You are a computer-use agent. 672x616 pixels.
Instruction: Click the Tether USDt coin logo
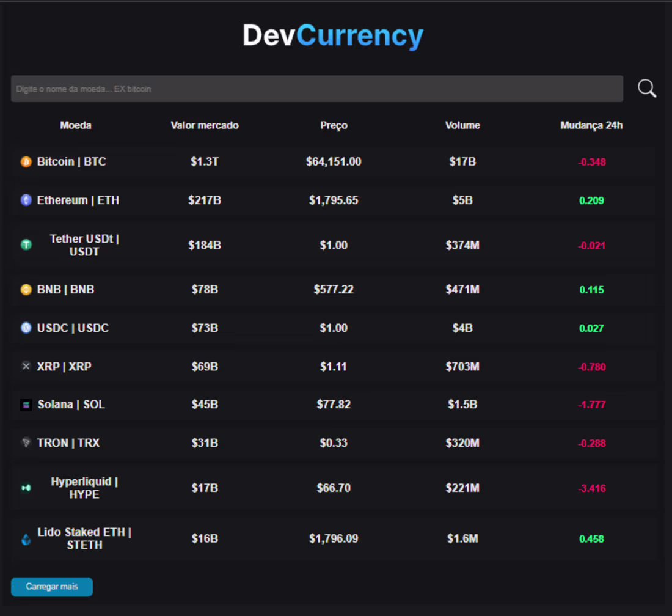26,245
